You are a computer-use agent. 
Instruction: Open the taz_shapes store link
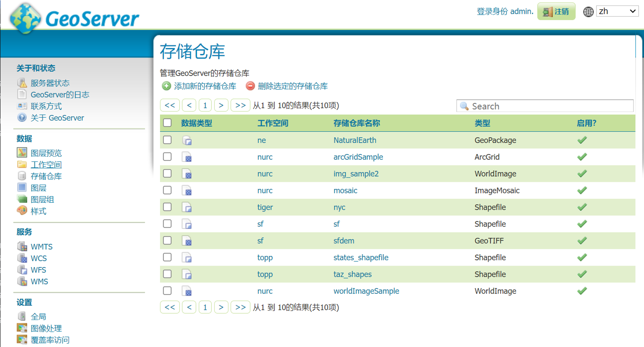coord(352,274)
